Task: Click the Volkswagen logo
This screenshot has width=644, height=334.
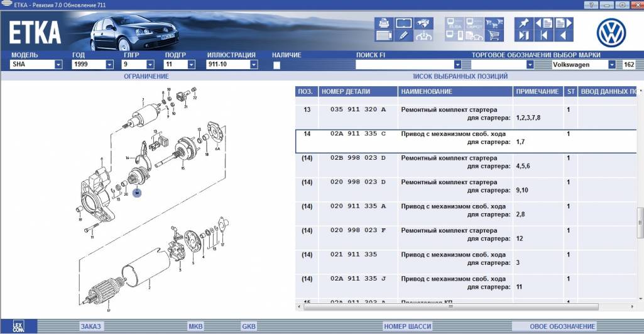Action: (x=611, y=31)
